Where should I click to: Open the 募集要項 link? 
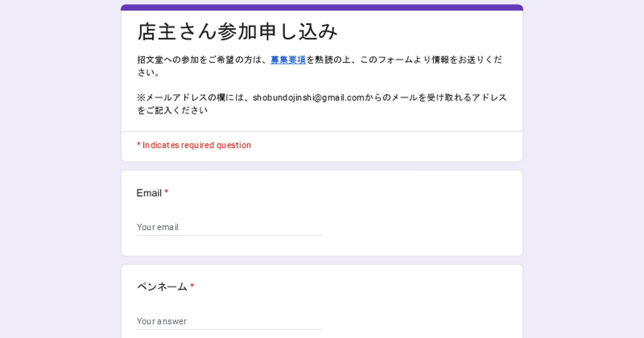[x=288, y=60]
